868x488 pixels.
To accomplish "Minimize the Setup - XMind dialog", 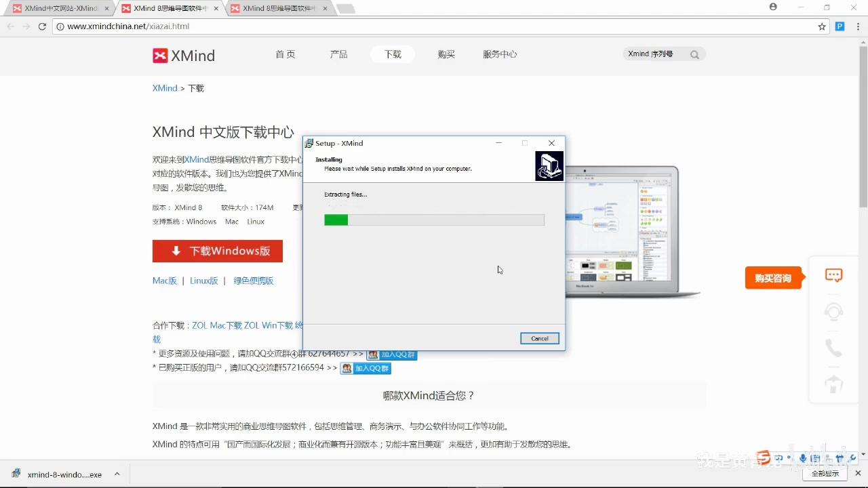I will [x=499, y=143].
